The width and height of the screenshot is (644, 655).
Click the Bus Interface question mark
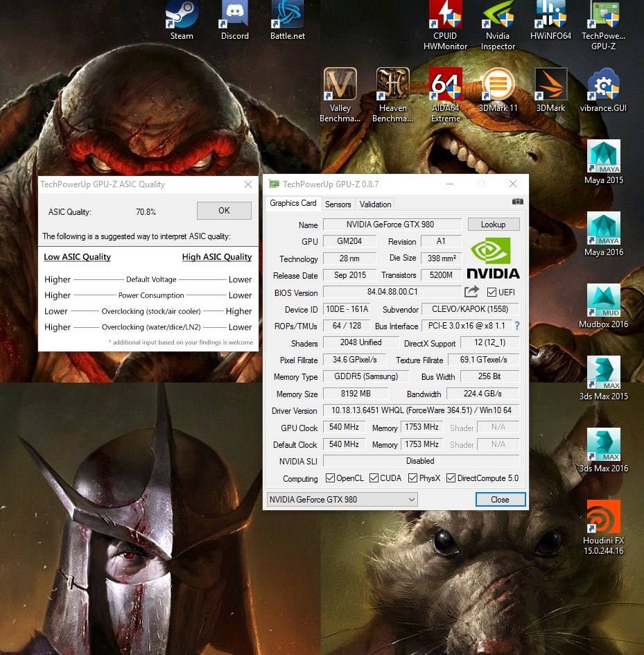pos(517,326)
